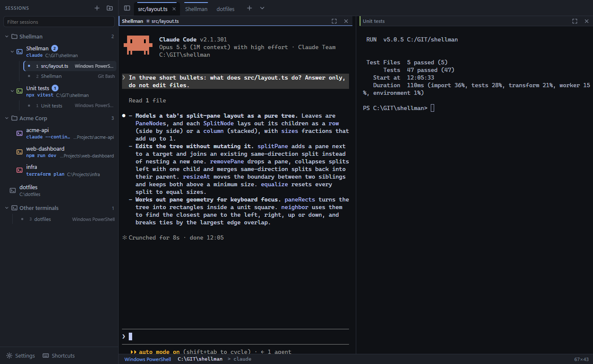This screenshot has width=593, height=364.
Task: Click the Settings gear icon
Action: pos(9,356)
